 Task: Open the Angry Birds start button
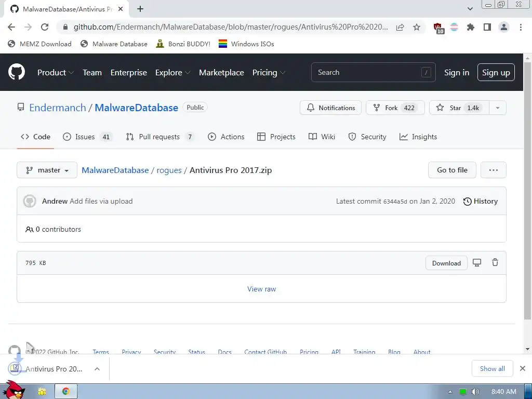[15, 390]
